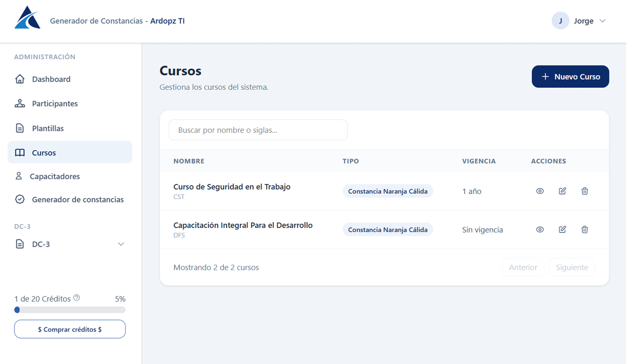Go to Participantes section
Viewport: 626px width, 364px height.
click(x=70, y=104)
